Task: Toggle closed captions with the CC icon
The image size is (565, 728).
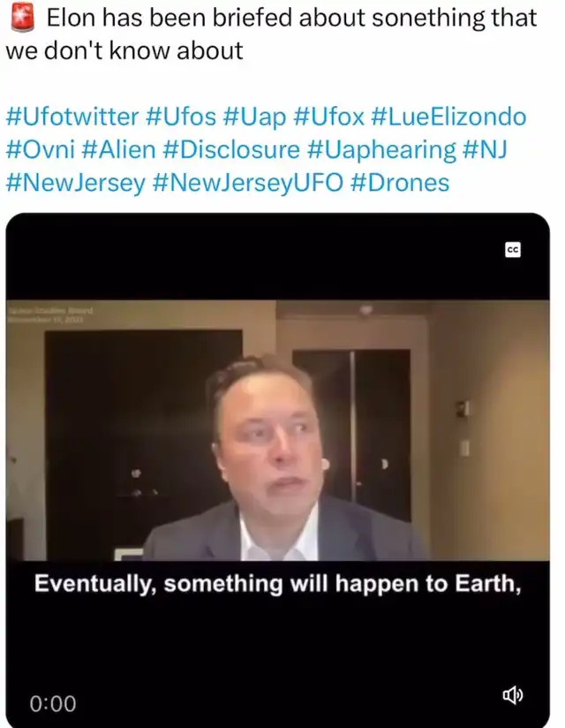Action: 513,250
